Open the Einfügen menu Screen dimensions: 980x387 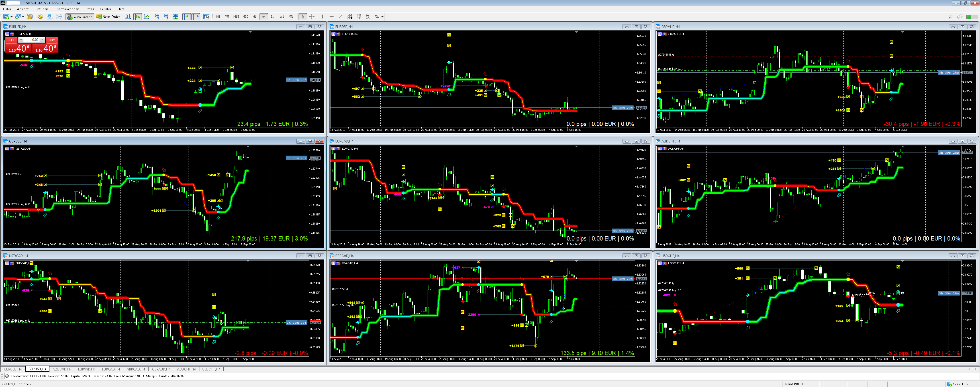point(42,9)
